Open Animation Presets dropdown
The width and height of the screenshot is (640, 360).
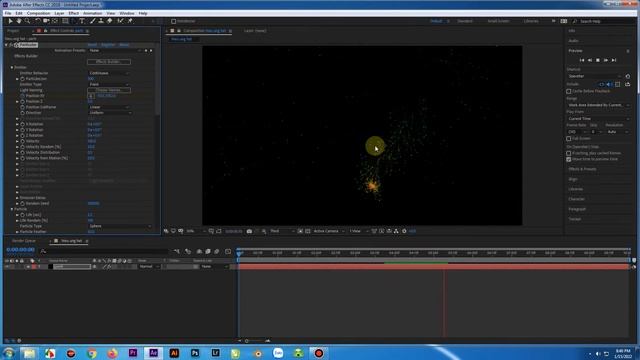click(115, 51)
